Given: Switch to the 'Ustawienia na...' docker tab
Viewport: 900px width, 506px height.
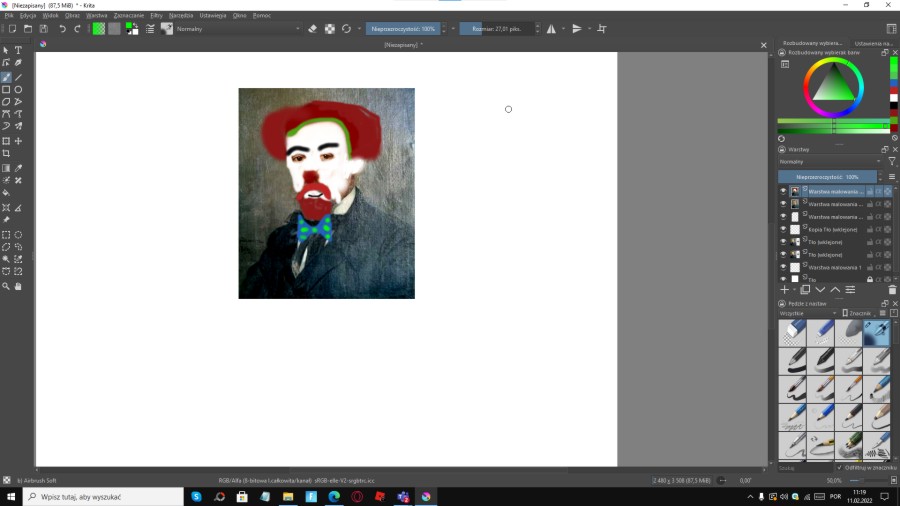Looking at the screenshot, I should pos(873,43).
